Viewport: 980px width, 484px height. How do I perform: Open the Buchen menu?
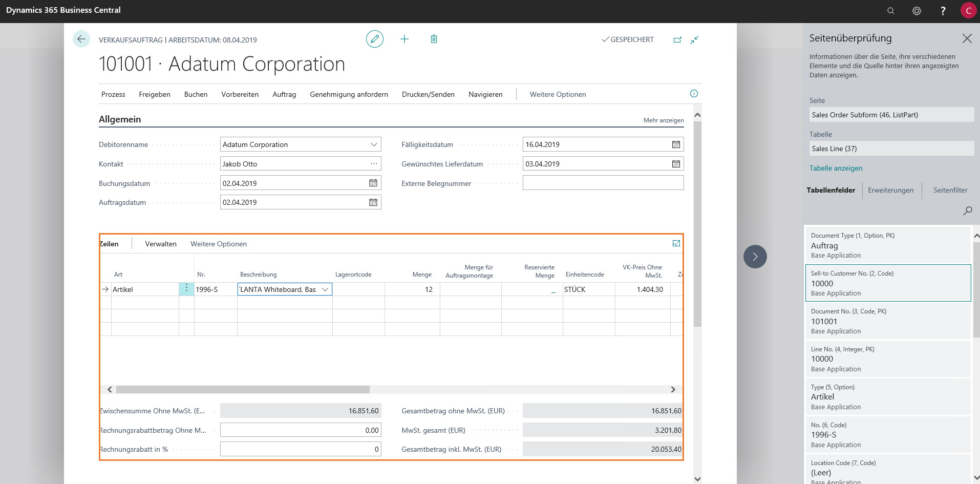pyautogui.click(x=196, y=94)
